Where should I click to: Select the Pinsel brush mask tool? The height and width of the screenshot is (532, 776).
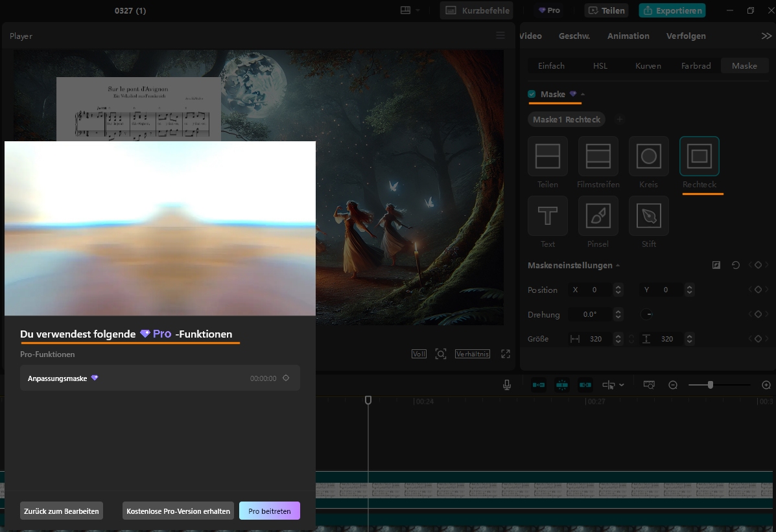point(598,216)
